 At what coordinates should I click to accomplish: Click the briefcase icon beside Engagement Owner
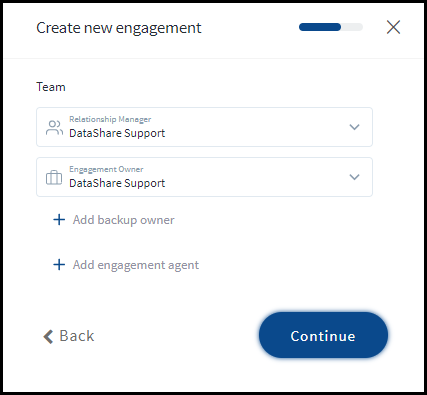pyautogui.click(x=54, y=177)
